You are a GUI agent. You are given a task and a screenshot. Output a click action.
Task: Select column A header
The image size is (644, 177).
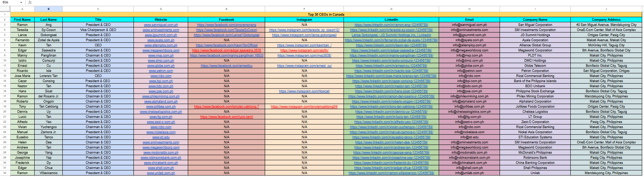click(22, 9)
